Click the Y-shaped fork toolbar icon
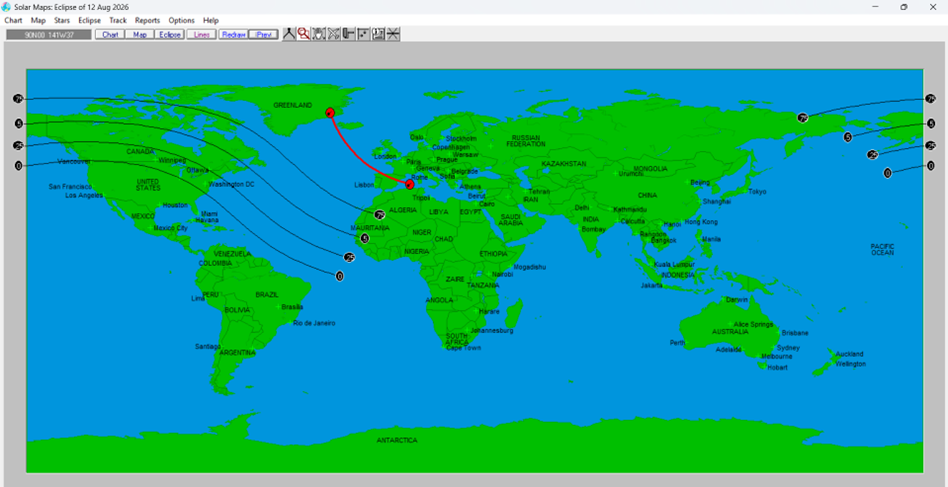The width and height of the screenshot is (948, 487). tap(289, 34)
